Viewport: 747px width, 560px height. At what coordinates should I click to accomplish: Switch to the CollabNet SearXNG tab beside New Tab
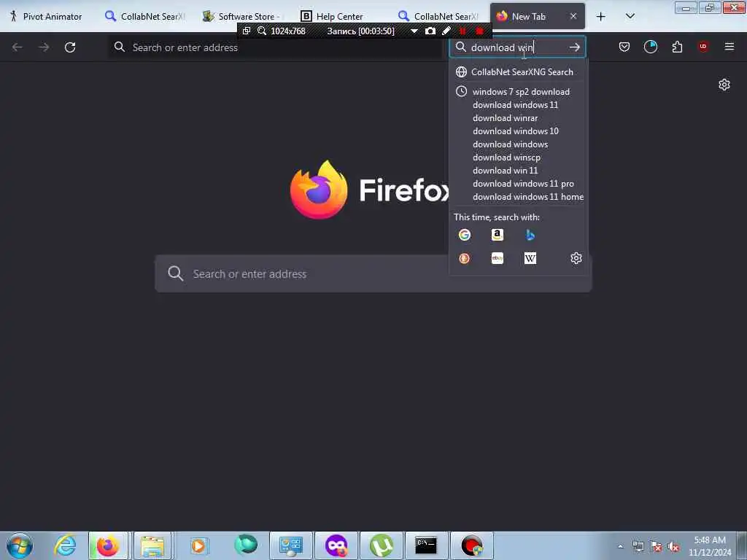[439, 16]
